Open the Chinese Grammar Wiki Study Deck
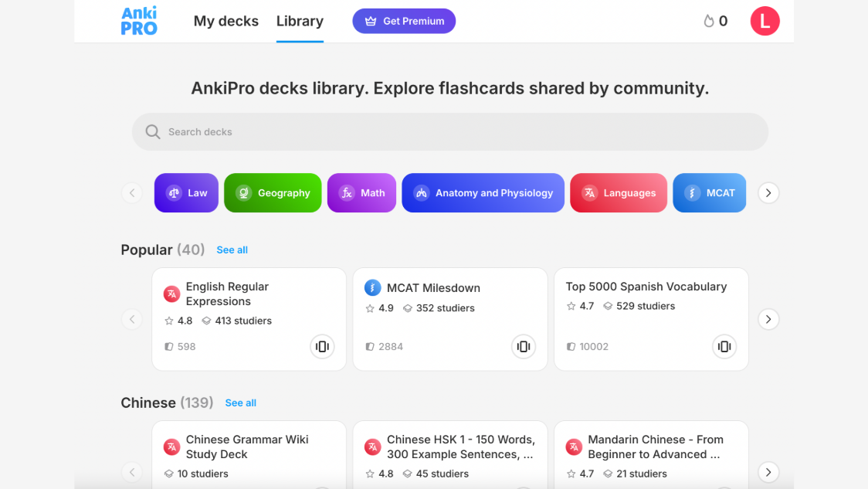 pos(246,447)
